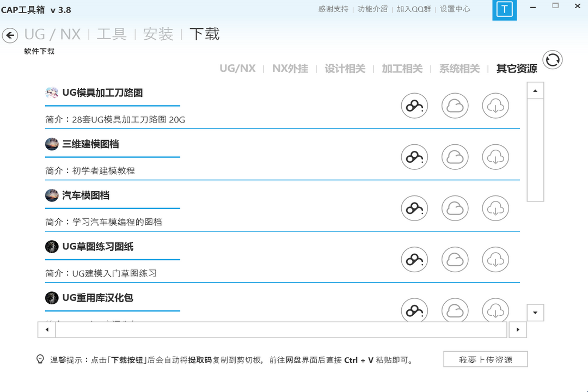Click the down arrow of the vertical scrollbar
This screenshot has height=392, width=588.
[535, 313]
